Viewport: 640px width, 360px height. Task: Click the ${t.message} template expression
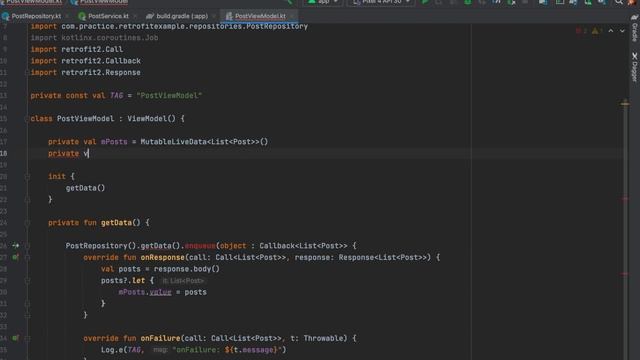pos(251,350)
